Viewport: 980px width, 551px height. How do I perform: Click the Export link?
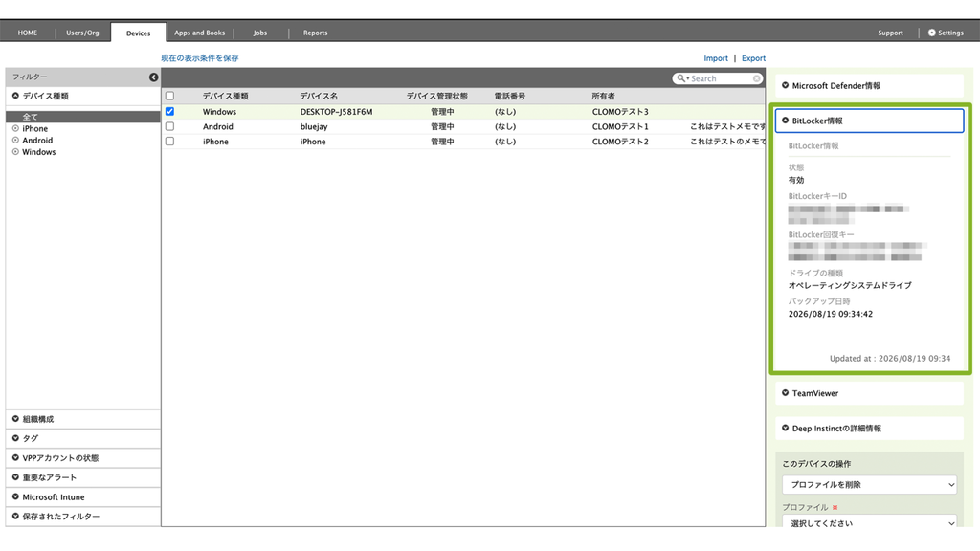coord(754,58)
